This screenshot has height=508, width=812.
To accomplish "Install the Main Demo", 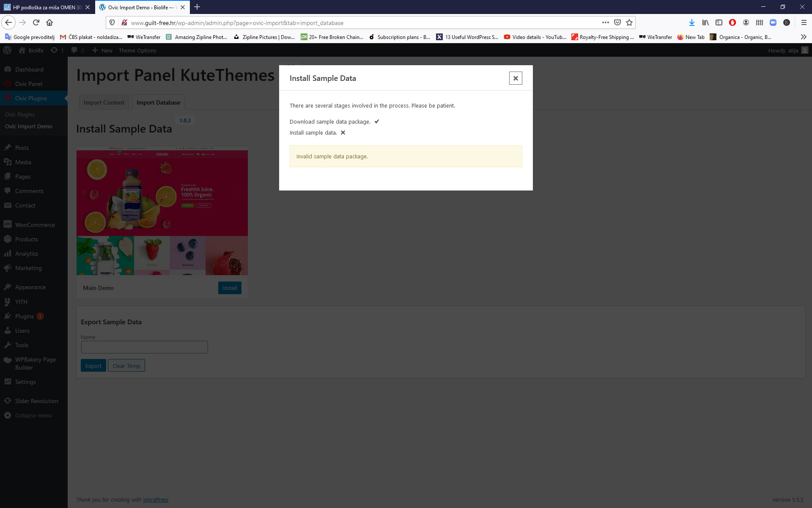I will click(x=230, y=288).
